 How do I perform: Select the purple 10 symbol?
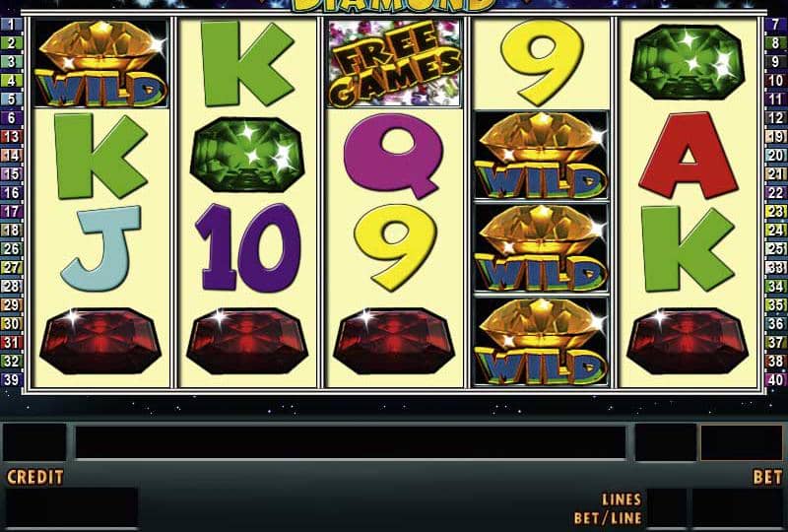point(248,248)
